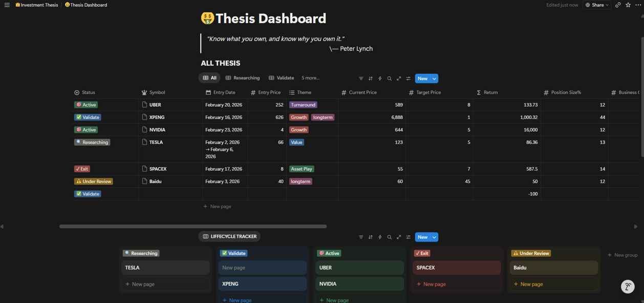Add new page in Under Review column
The height and width of the screenshot is (303, 644).
coord(554,284)
